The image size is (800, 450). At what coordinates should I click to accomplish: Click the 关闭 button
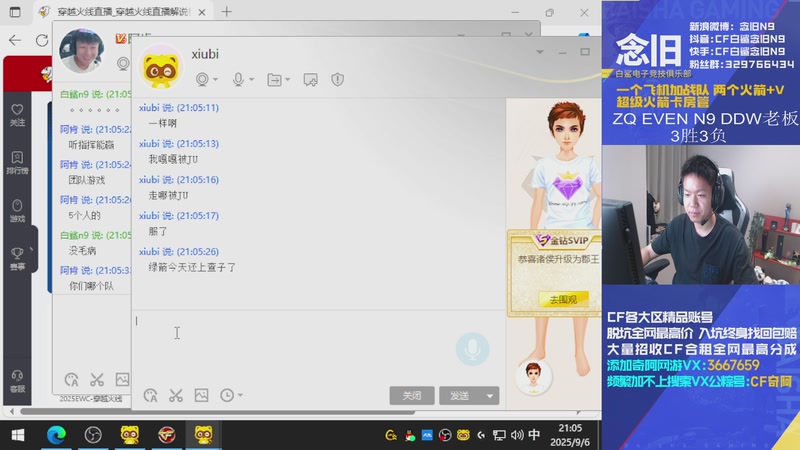412,395
